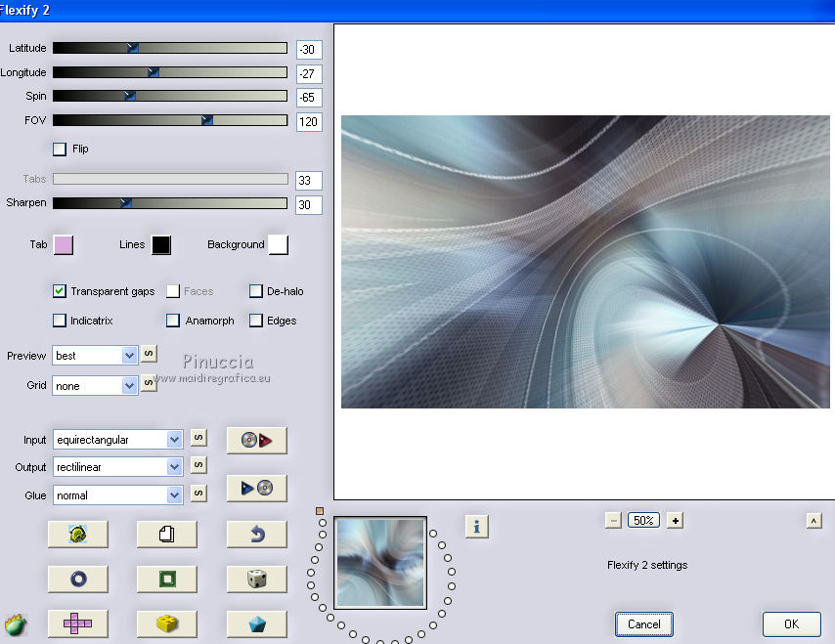This screenshot has width=835, height=644.
Task: Click the dark blue ring icon button
Action: click(78, 580)
